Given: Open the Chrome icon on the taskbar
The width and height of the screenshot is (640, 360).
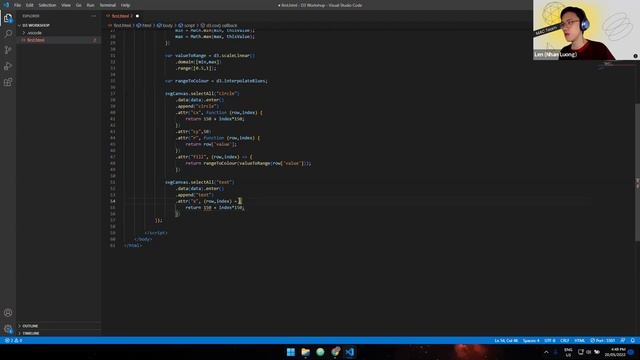Looking at the screenshot, I should pos(336,352).
